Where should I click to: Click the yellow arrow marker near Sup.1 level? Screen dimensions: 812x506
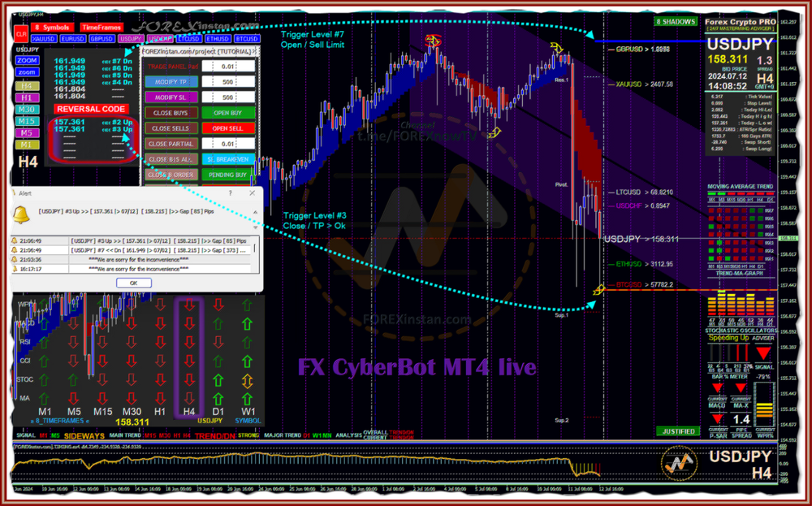coord(598,289)
